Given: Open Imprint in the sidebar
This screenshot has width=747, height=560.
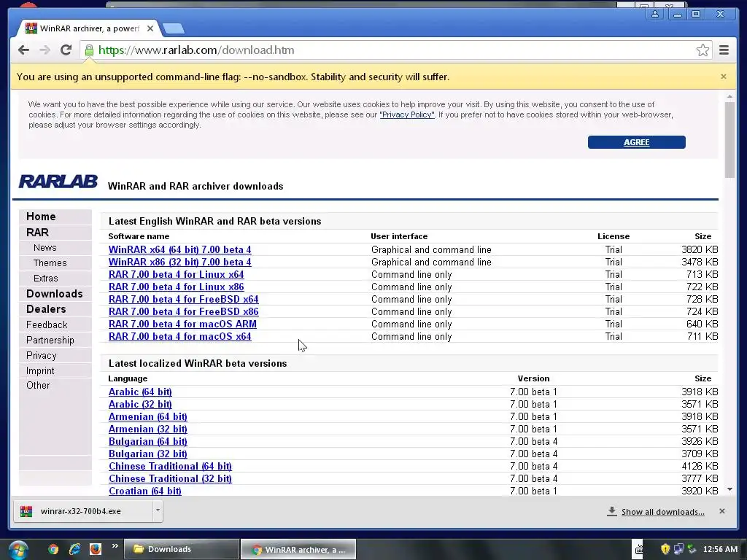Looking at the screenshot, I should [x=40, y=370].
